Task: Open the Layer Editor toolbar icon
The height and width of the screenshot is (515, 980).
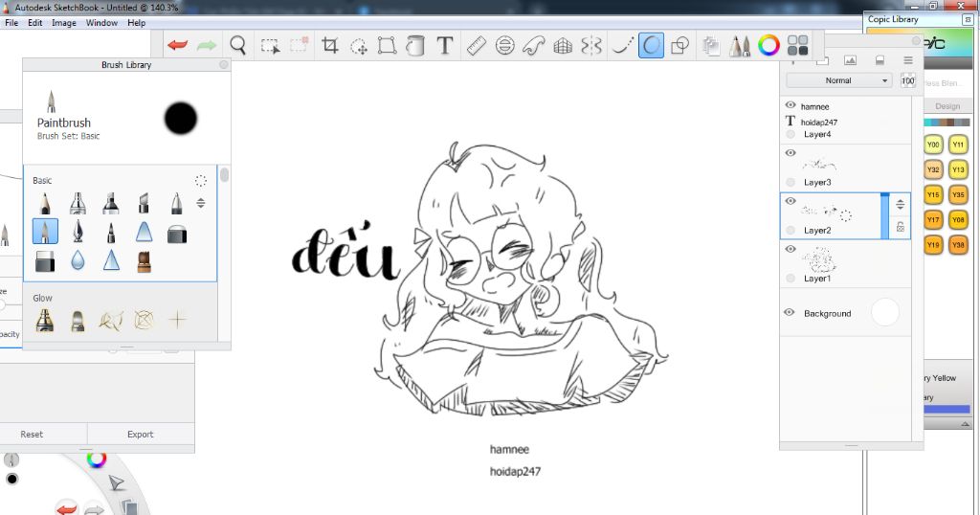Action: tap(711, 45)
